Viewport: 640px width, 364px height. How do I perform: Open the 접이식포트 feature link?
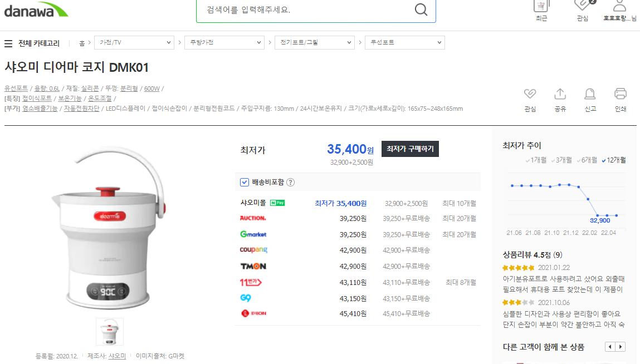[x=37, y=99]
